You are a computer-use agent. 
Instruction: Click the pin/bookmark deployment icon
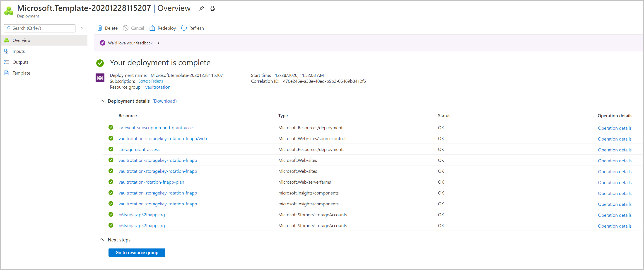201,9
